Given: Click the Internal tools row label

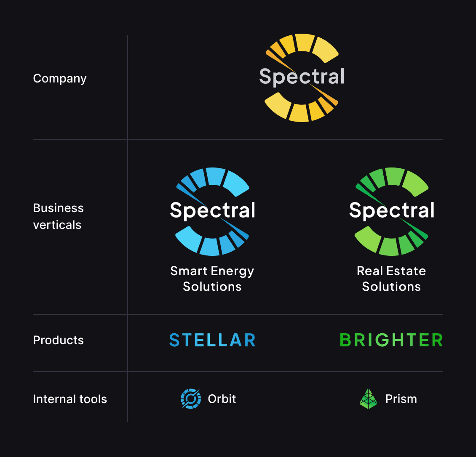Looking at the screenshot, I should coord(70,399).
